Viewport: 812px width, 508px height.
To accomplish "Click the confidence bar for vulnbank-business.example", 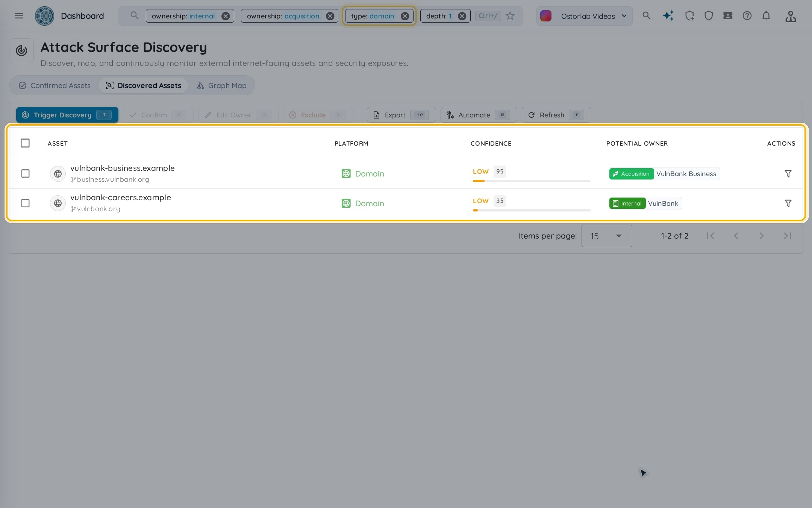I will [532, 181].
